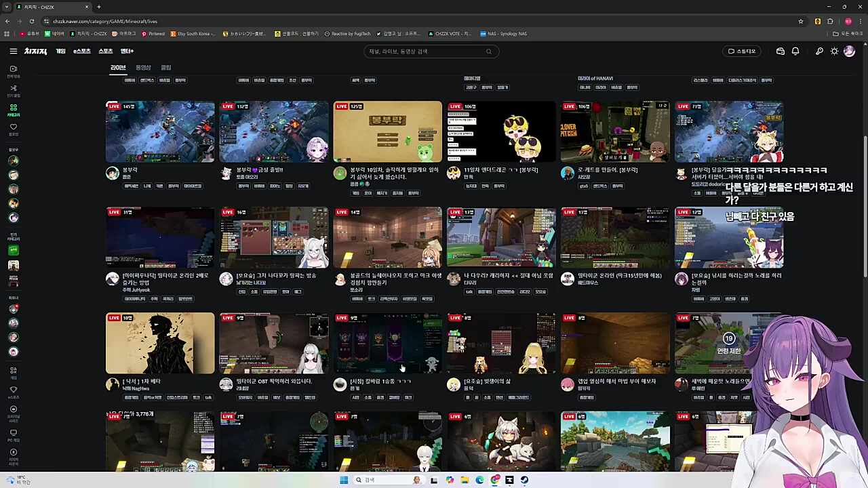The height and width of the screenshot is (488, 868).
Task: Click the 전체 방송 camera icon in the sidebar
Action: pos(14,70)
